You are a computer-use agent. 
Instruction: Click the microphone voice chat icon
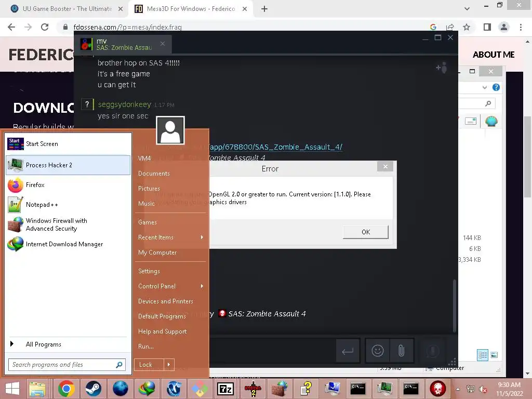[x=433, y=351]
